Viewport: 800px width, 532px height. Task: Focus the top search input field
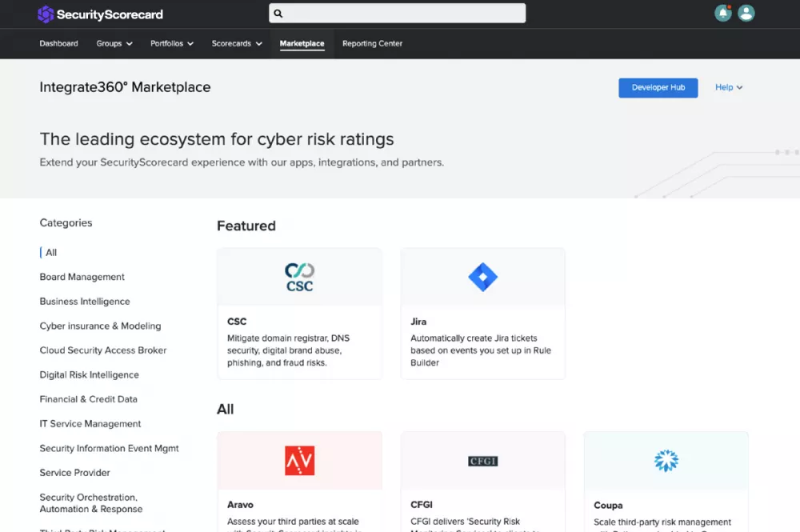tap(398, 14)
